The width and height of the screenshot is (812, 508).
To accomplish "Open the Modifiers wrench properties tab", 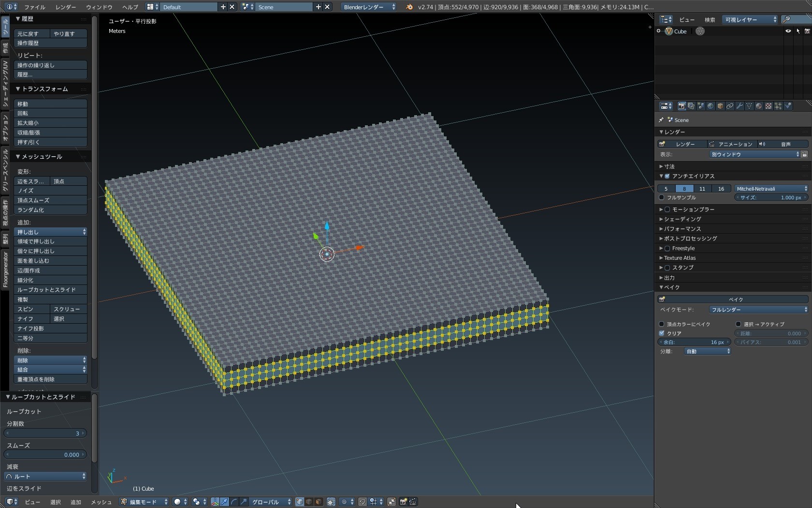I will 739,106.
